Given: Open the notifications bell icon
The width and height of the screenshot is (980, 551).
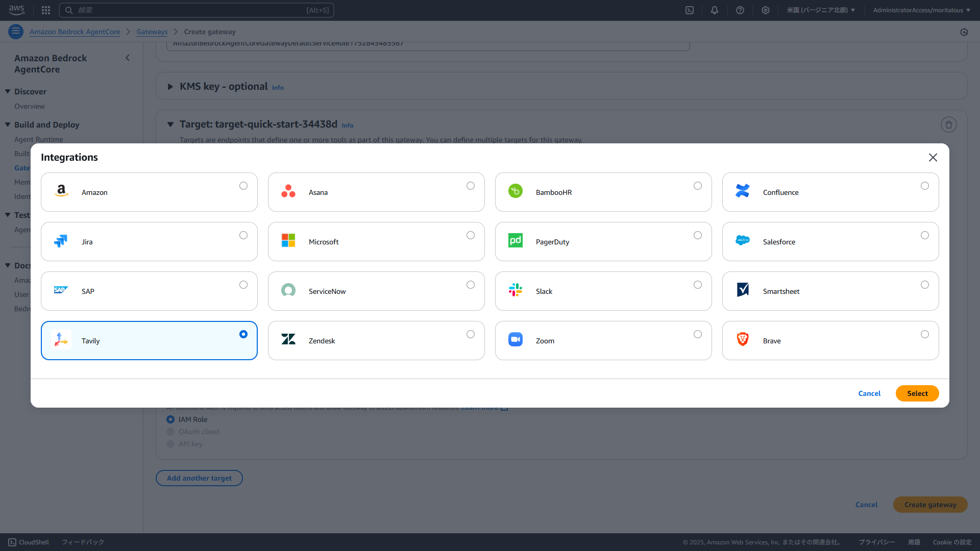Looking at the screenshot, I should (x=714, y=10).
